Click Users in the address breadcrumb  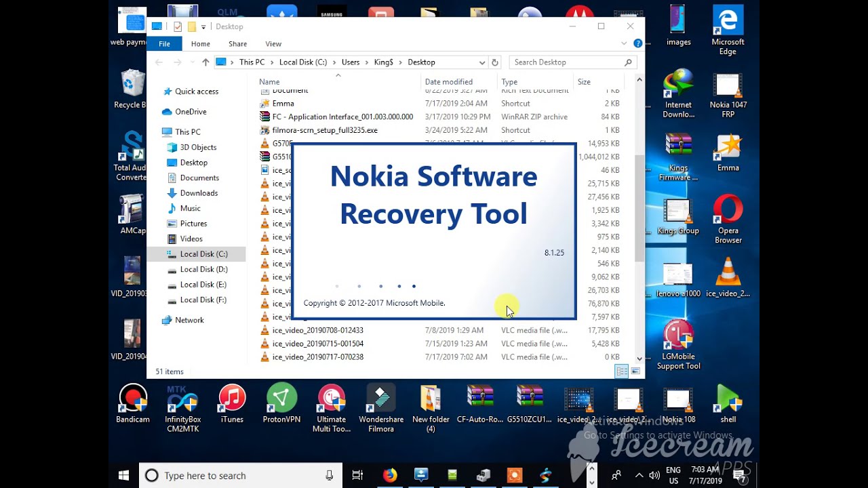point(351,62)
